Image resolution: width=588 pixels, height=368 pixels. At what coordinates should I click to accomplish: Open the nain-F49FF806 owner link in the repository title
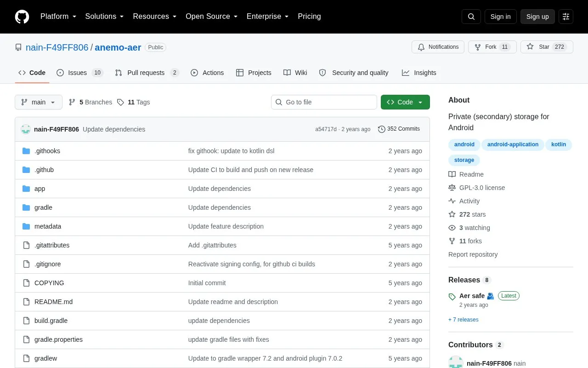(x=57, y=47)
